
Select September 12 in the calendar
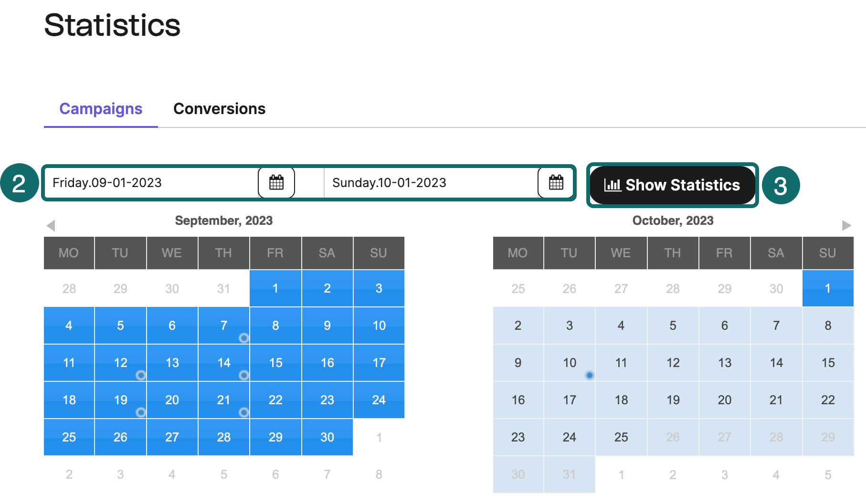coord(120,363)
